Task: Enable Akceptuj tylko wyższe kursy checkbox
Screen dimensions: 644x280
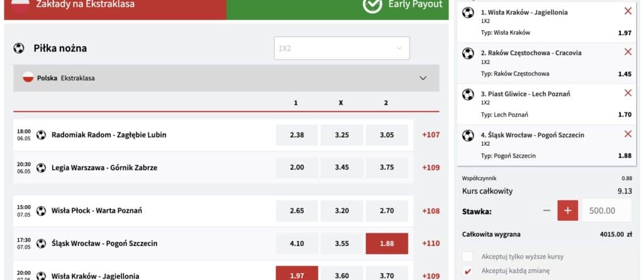Action: 467,257
